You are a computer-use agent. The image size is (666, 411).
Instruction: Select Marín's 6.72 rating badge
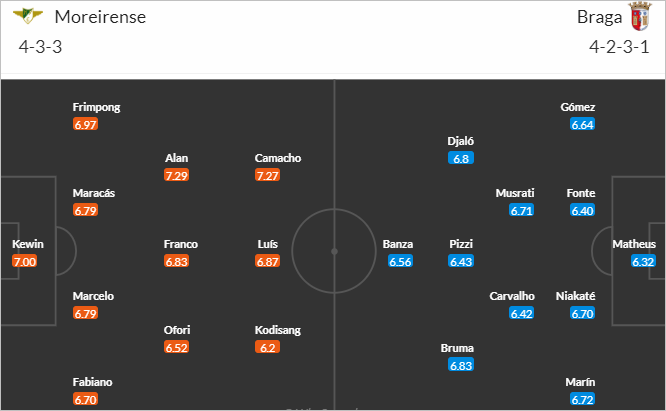[582, 399]
